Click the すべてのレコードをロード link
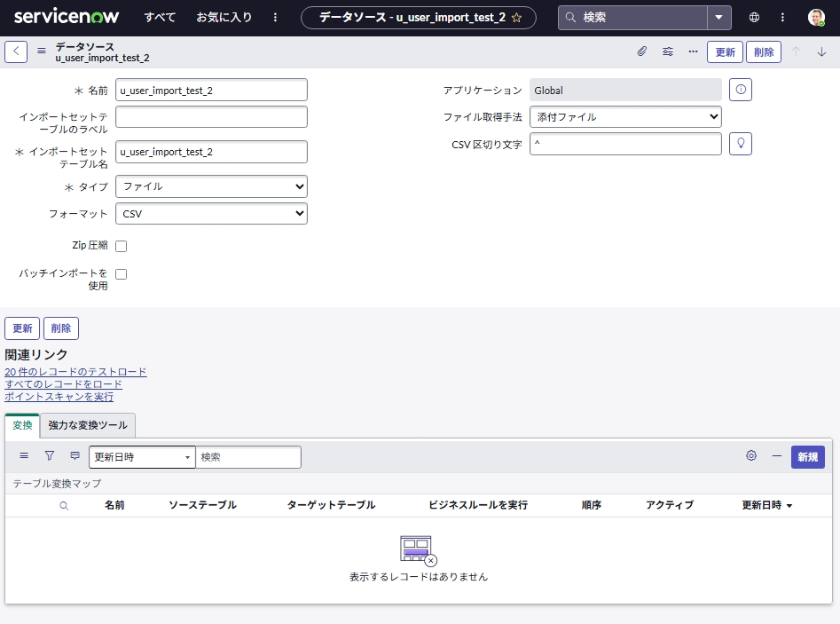This screenshot has height=624, width=840. 64,384
